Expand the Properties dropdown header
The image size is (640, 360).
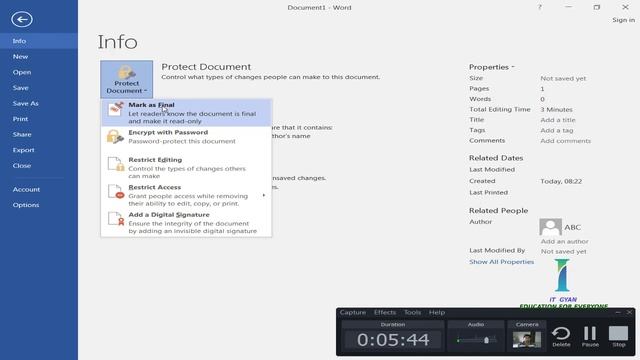pos(491,67)
